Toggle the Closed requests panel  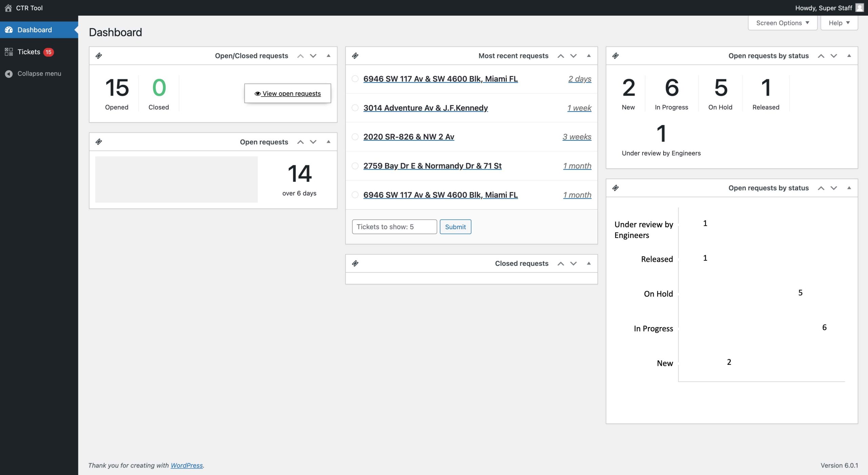(x=589, y=263)
